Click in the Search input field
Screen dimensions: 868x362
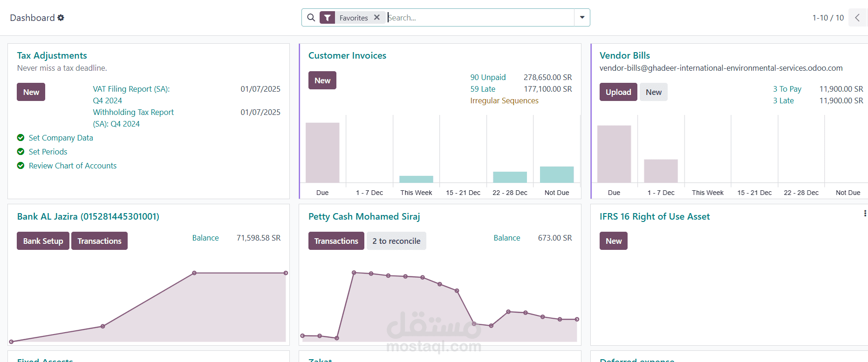tap(480, 18)
